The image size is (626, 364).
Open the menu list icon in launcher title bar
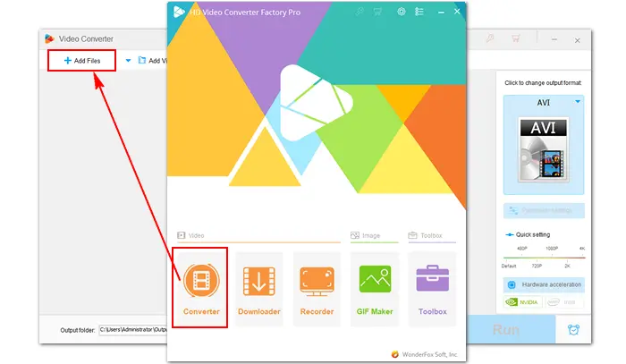point(419,12)
